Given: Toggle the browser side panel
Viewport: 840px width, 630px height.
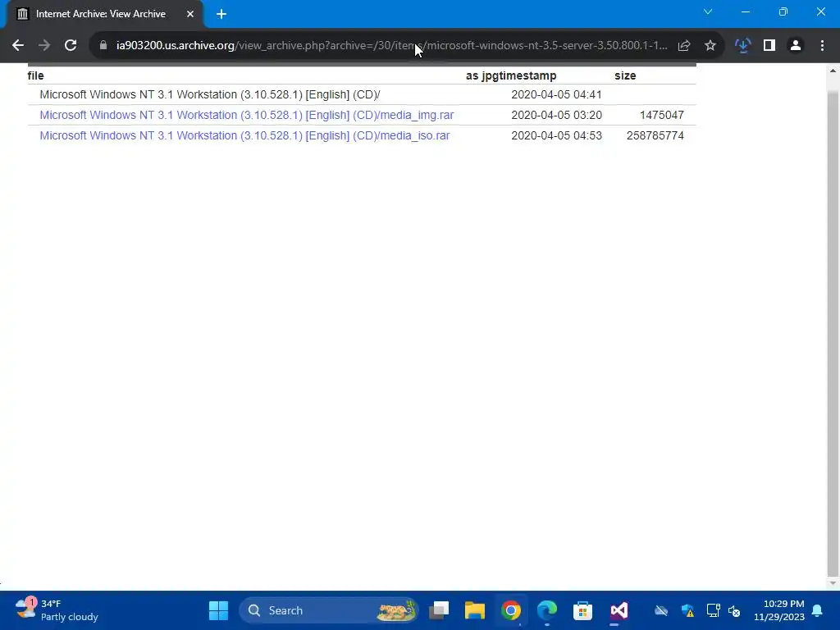Looking at the screenshot, I should [x=769, y=46].
